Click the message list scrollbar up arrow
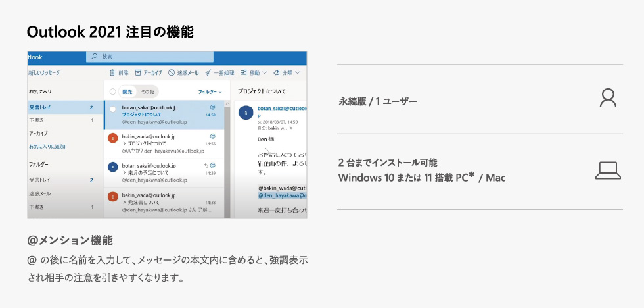The height and width of the screenshot is (308, 644). pos(227,103)
